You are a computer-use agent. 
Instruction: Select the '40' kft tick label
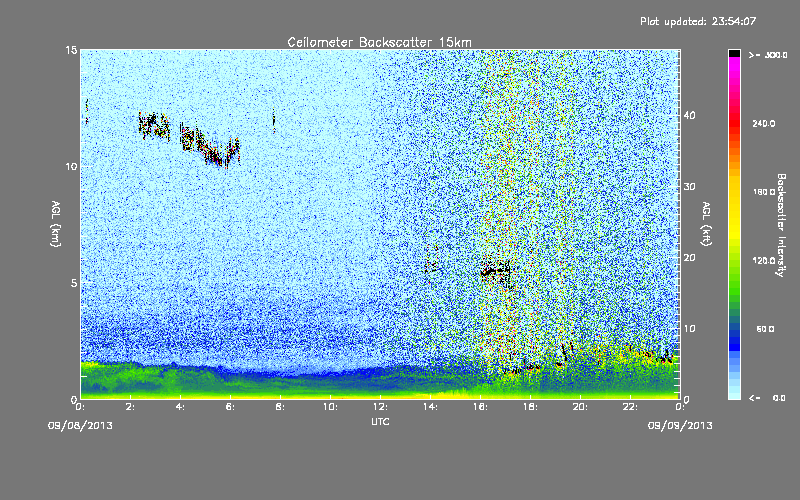point(689,115)
